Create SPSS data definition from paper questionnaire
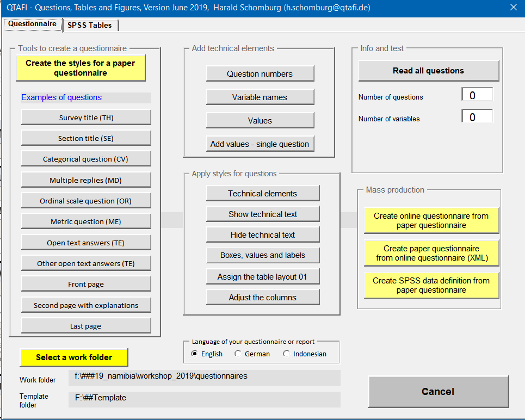525x420 pixels. 431,286
